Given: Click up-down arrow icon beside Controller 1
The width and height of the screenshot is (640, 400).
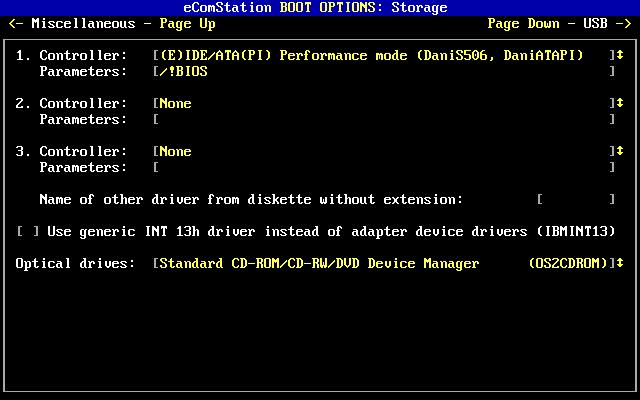Looking at the screenshot, I should click(x=620, y=55).
